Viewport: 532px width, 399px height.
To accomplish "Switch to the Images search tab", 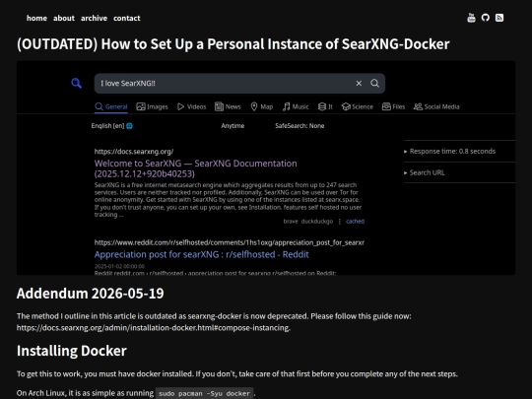I will [152, 106].
